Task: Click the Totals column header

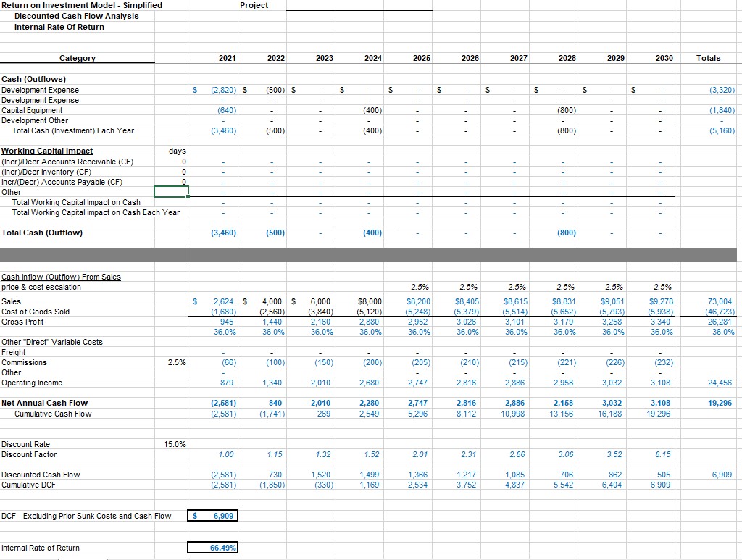Action: tap(709, 58)
